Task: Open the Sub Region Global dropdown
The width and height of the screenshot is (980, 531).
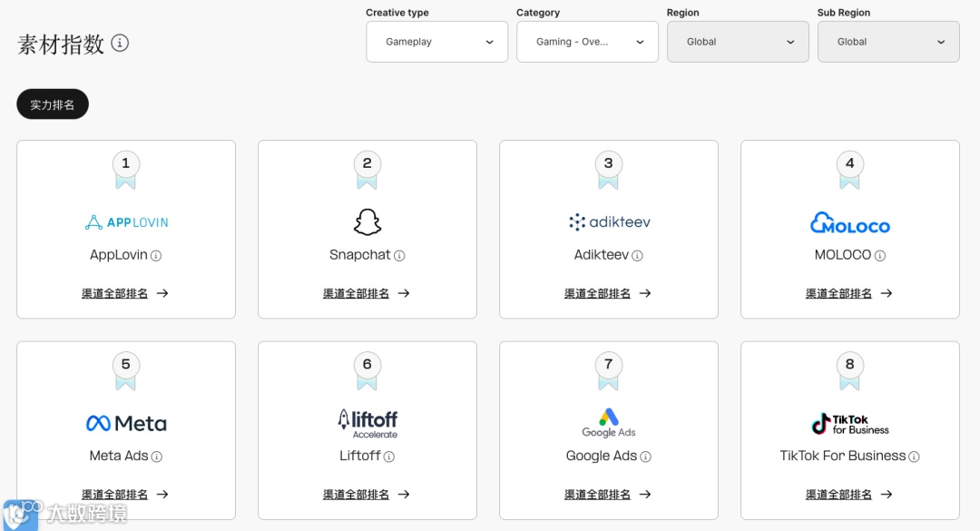Action: [888, 42]
